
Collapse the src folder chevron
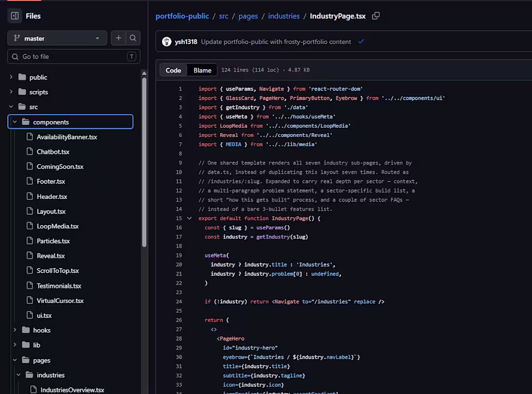click(x=11, y=106)
